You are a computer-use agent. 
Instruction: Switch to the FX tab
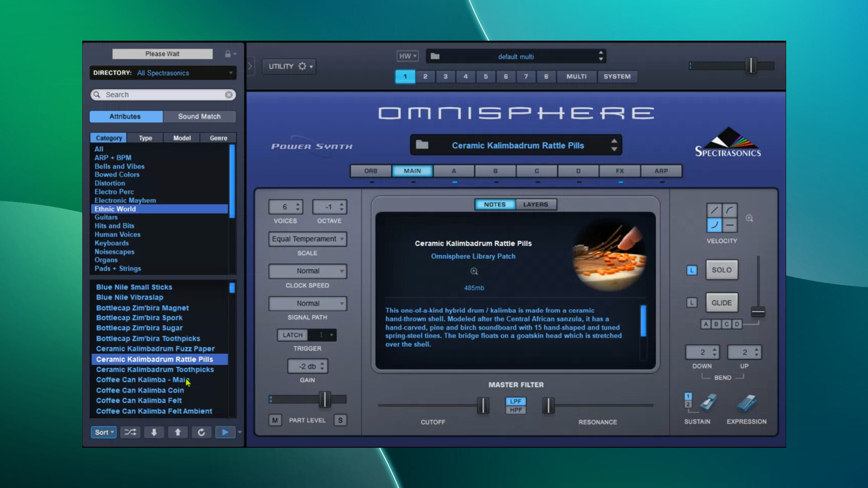(619, 171)
